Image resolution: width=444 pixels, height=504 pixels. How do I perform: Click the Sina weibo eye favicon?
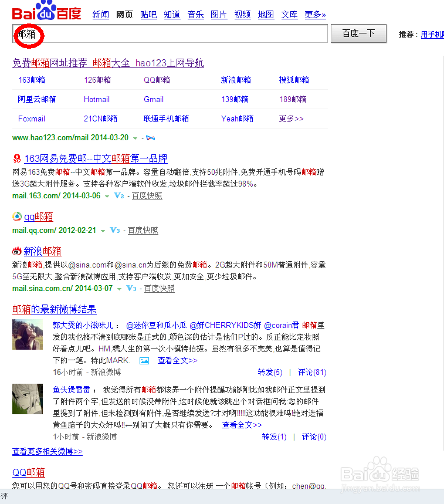tap(16, 251)
